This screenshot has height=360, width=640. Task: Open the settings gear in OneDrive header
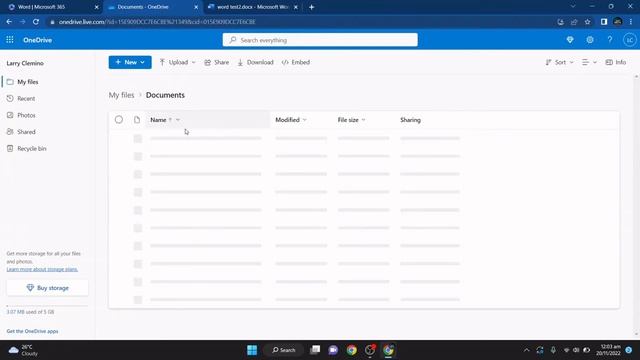tap(590, 40)
